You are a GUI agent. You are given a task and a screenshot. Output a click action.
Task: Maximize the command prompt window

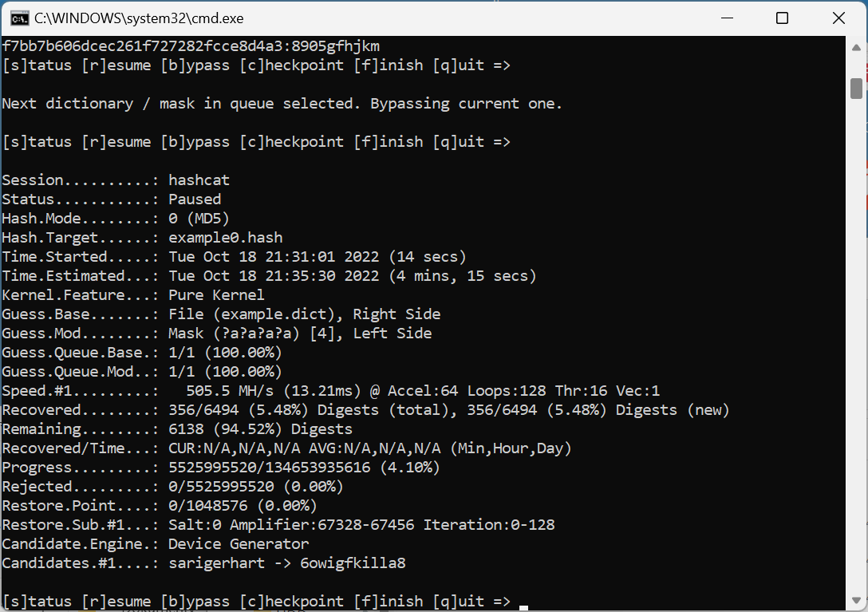(782, 18)
